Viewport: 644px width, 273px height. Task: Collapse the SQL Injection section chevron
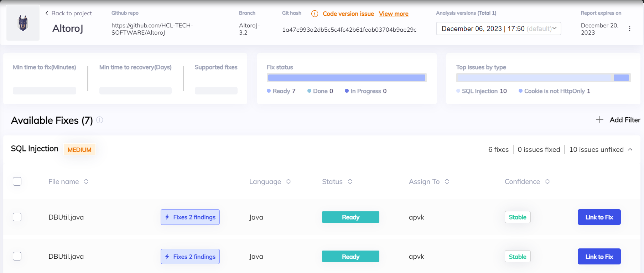click(630, 150)
